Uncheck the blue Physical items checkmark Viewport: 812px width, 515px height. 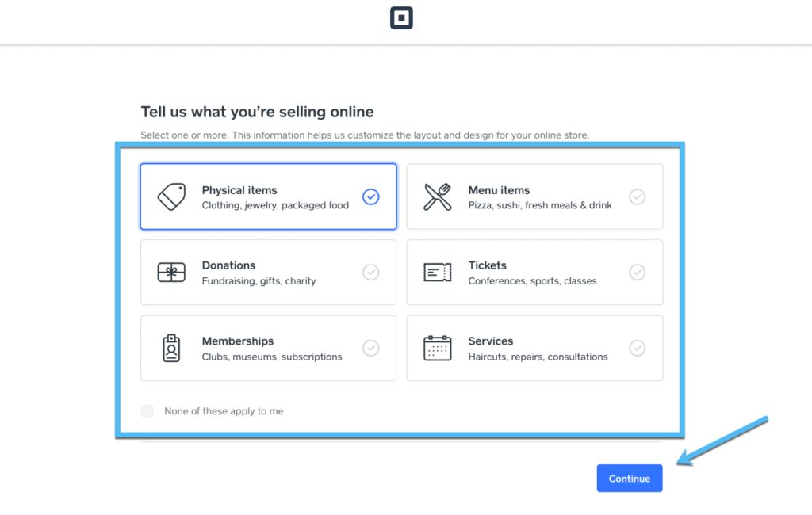point(370,196)
